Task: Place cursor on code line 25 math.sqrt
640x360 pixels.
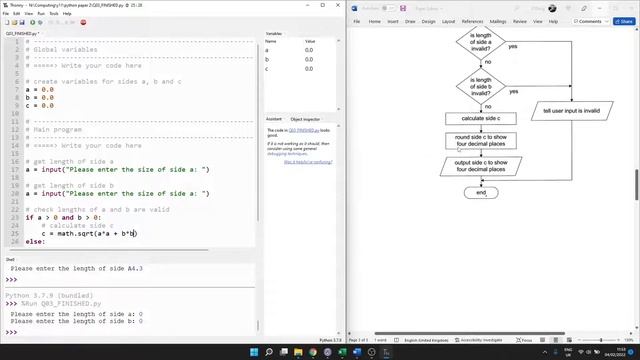Action: click(76, 233)
